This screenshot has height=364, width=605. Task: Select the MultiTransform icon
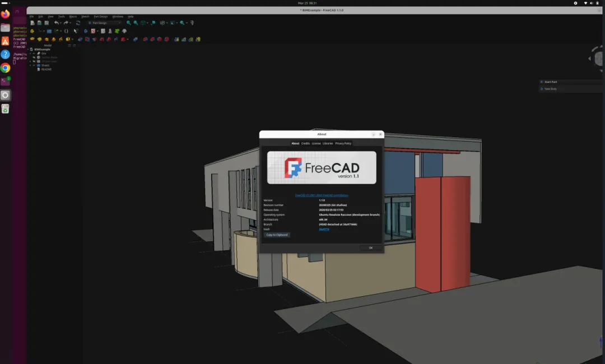tap(198, 39)
